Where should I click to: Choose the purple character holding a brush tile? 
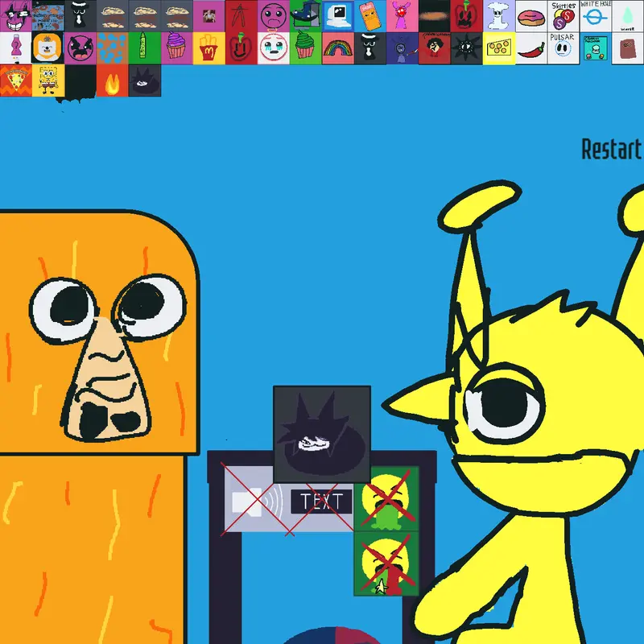(402, 48)
